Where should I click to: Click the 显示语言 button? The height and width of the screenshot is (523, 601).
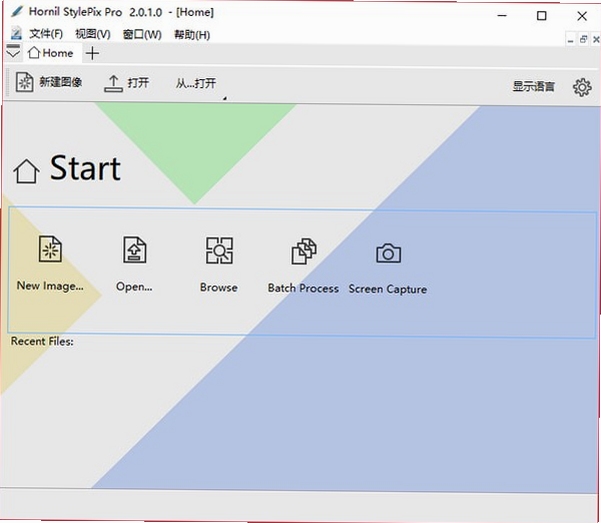click(x=534, y=86)
